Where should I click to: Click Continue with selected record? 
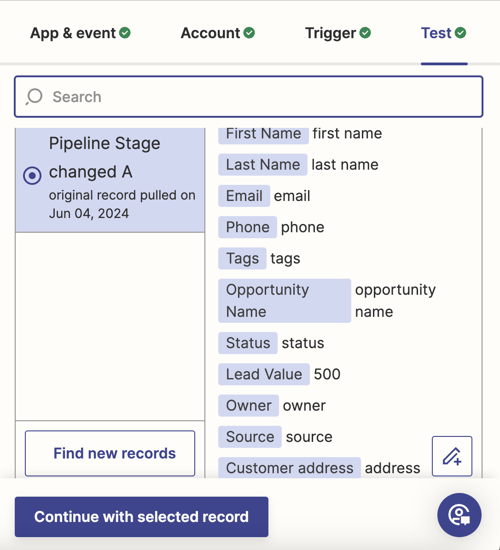[141, 517]
